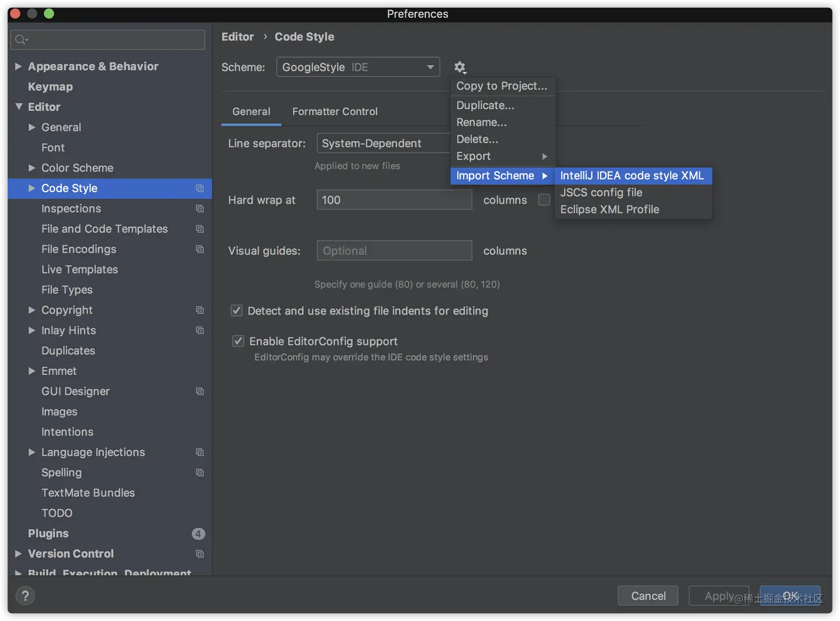Screen dimensions: 840x621
Task: Toggle Enable EditorConfig support checkbox
Action: point(238,341)
